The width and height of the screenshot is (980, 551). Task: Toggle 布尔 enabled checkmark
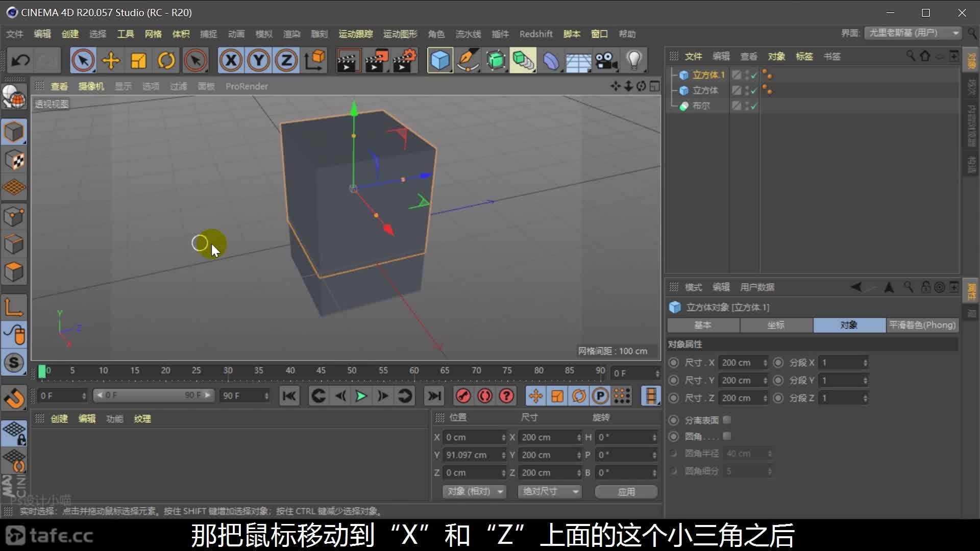[x=754, y=106]
